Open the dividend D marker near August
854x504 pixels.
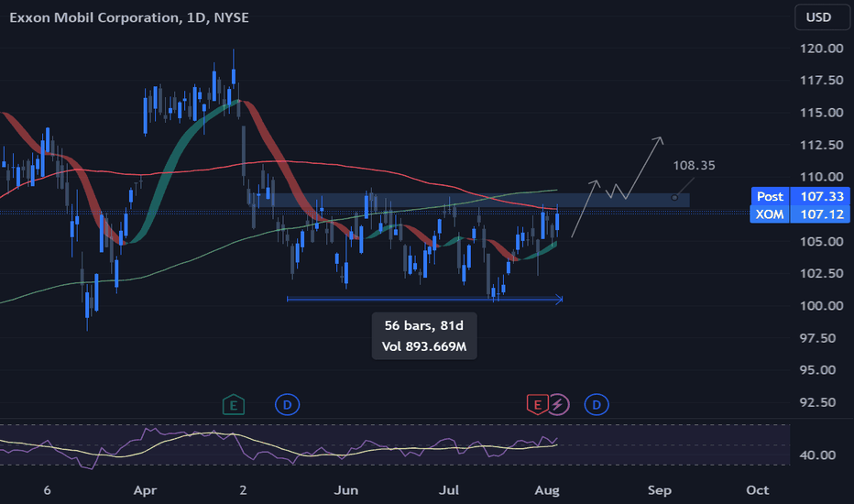click(x=597, y=405)
